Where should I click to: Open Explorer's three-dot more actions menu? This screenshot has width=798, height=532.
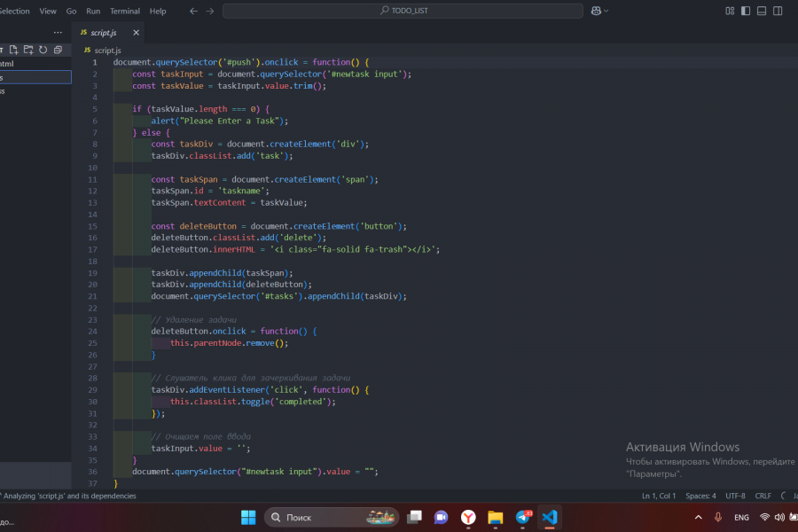[x=59, y=32]
